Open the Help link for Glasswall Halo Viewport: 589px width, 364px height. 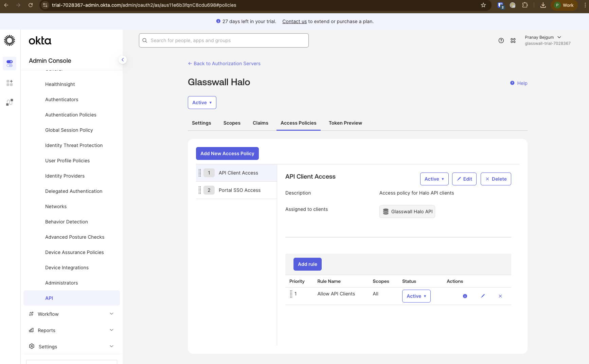tap(519, 83)
